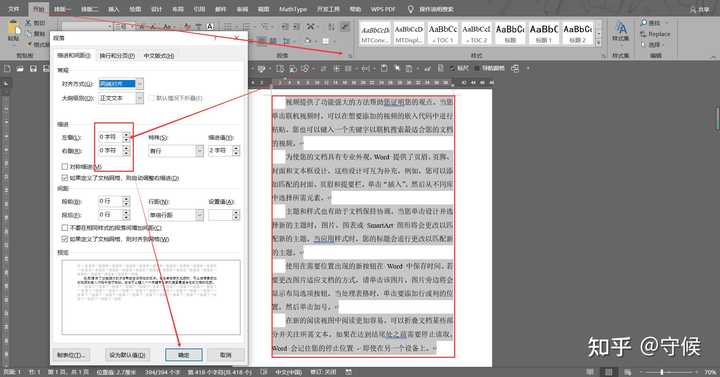
Task: Click the Cancel button in Paragraph dialog
Action: tap(225, 354)
